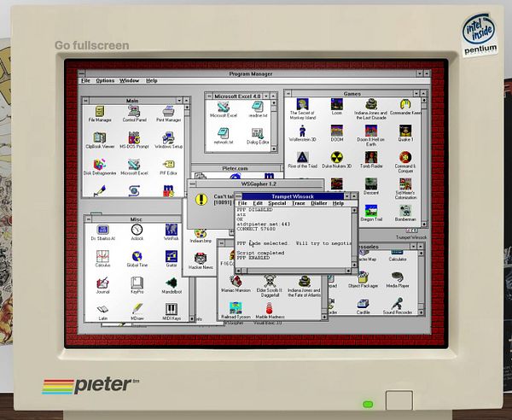Open the Trace menu in Trumpet Winsock

click(x=298, y=203)
